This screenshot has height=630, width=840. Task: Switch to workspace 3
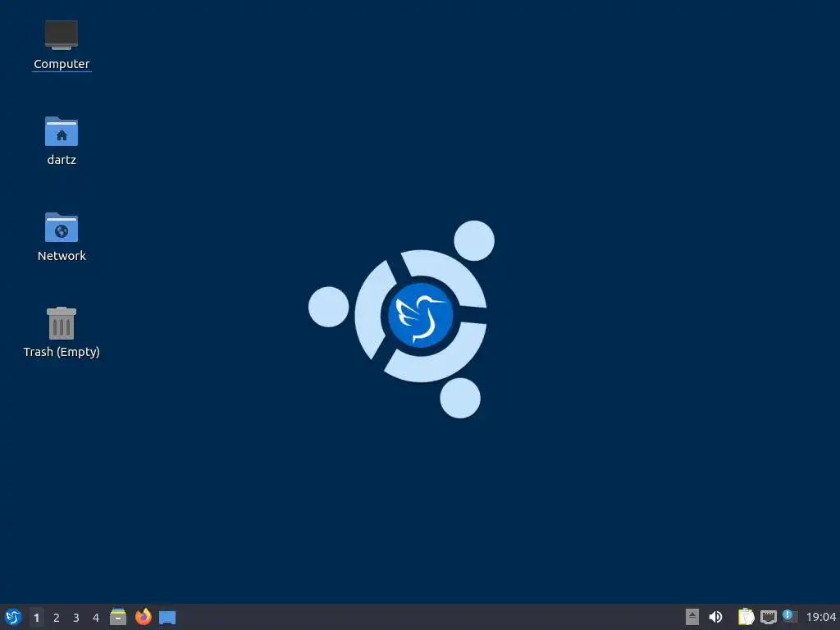click(x=76, y=618)
